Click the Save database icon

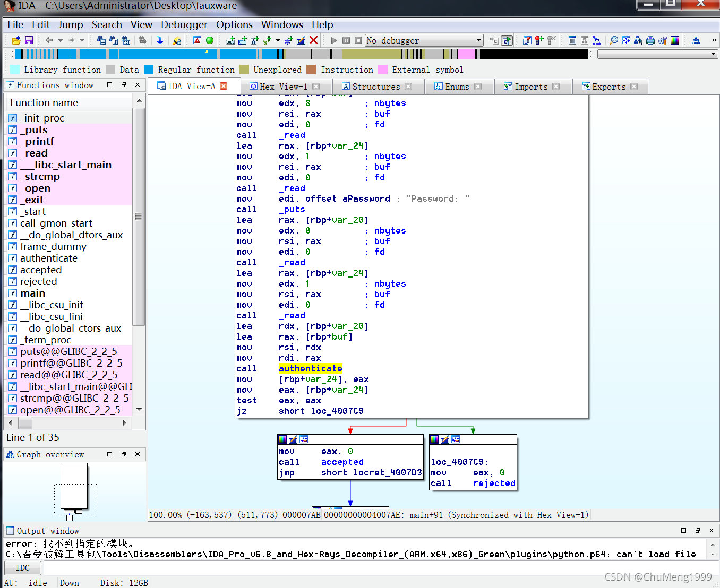point(29,40)
